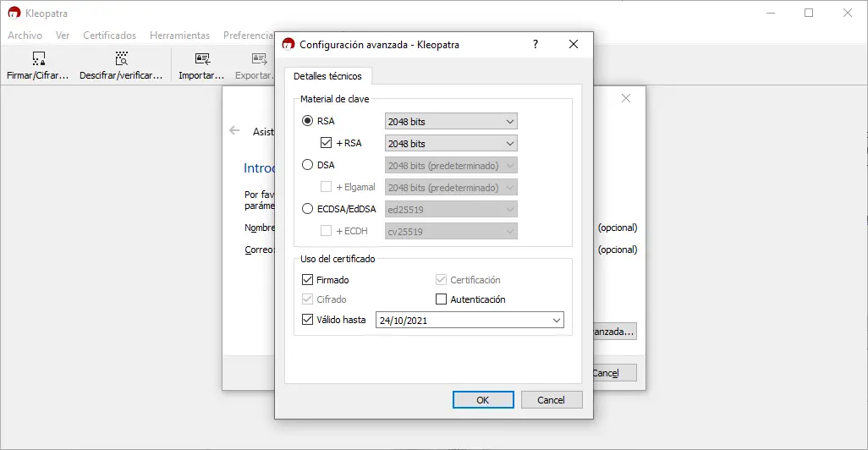Screen dimensions: 868x450
Task: Open the RSA key size dropdown
Action: [x=451, y=121]
